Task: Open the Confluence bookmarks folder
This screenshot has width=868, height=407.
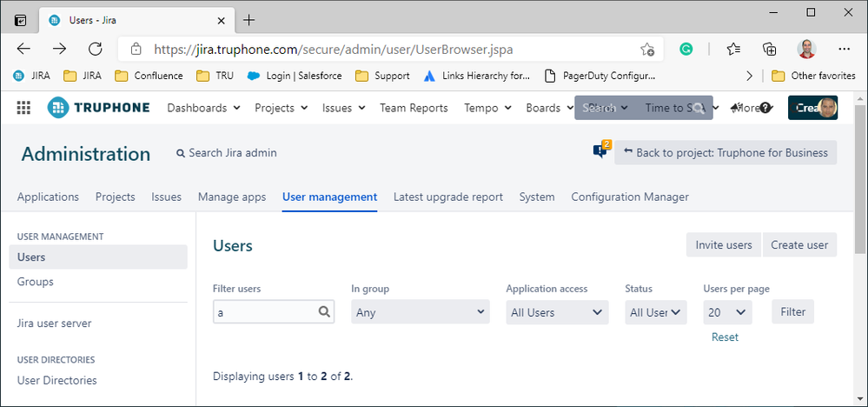Action: tap(149, 76)
